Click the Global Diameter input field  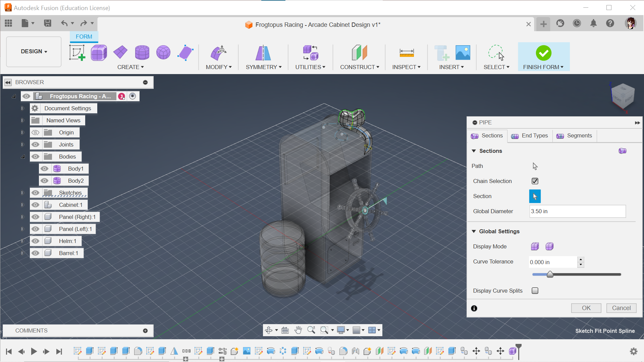click(578, 211)
